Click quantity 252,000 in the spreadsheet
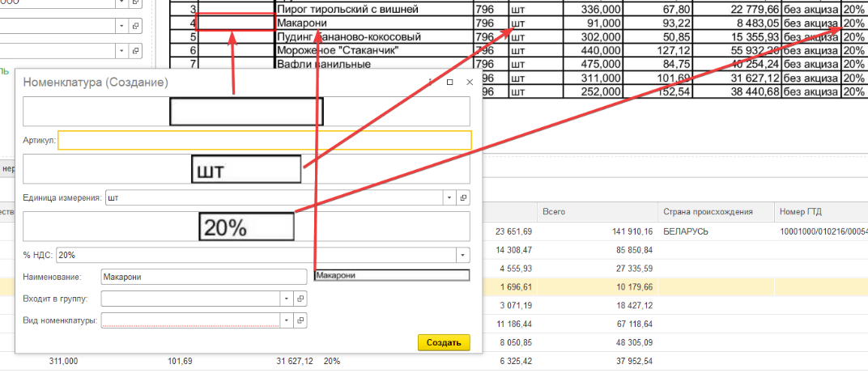This screenshot has width=868, height=373. [601, 91]
